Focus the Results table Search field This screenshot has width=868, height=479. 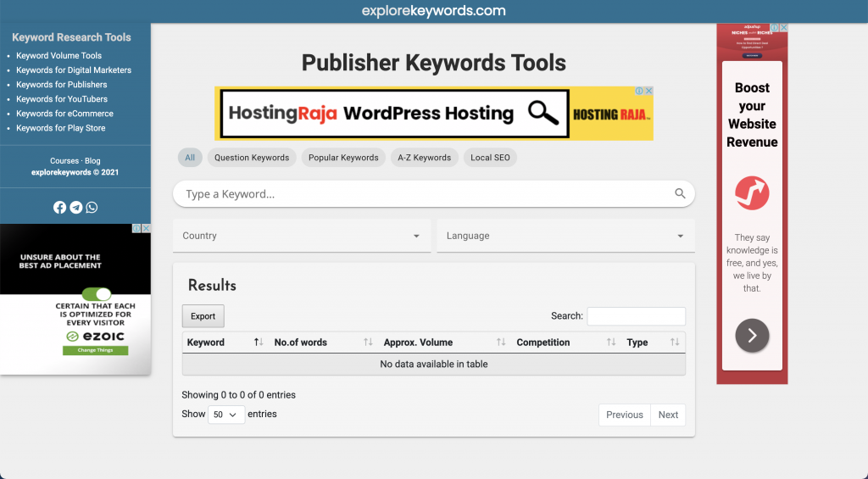[x=636, y=316]
